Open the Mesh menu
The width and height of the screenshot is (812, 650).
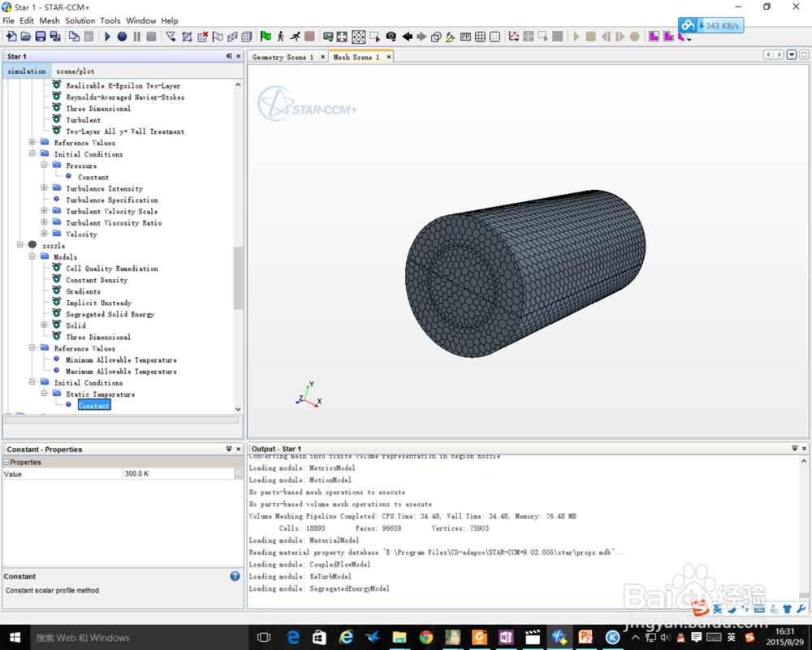(50, 21)
